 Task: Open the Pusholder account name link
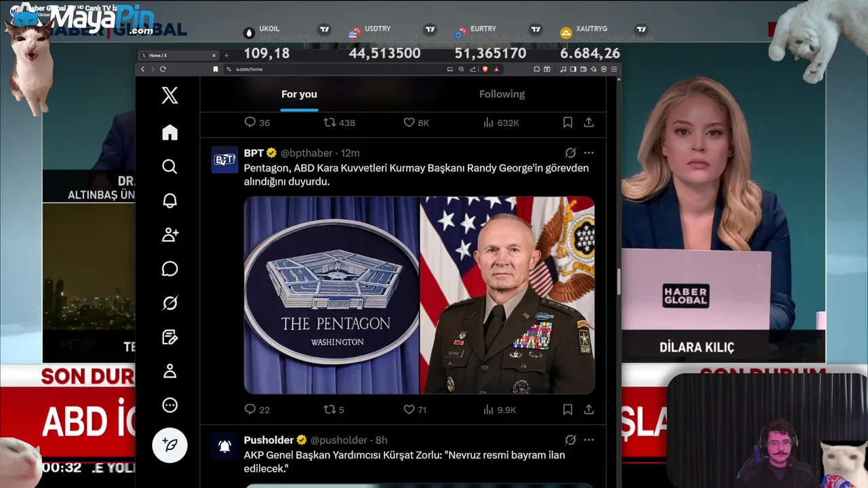point(269,440)
